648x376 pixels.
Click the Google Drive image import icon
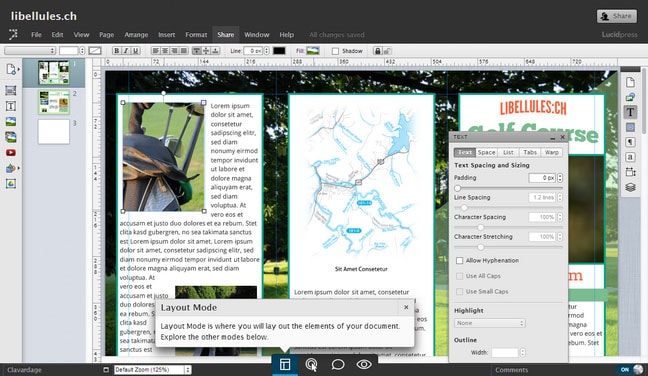click(11, 184)
